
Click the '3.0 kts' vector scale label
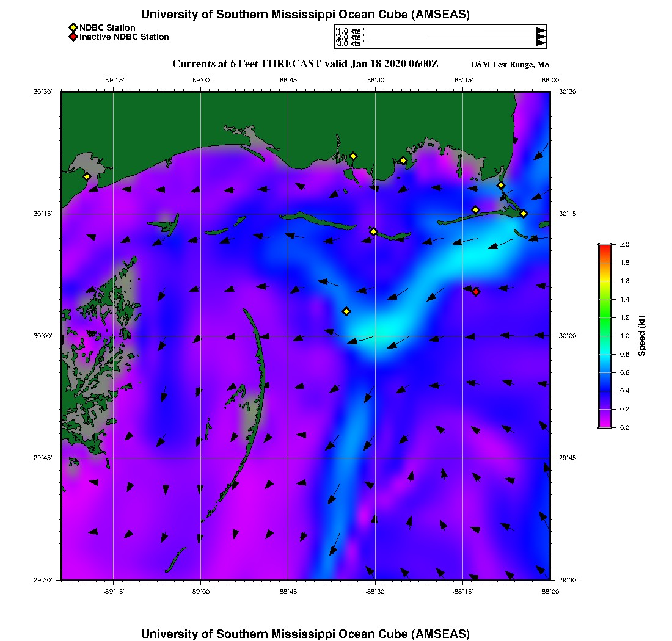pos(349,43)
